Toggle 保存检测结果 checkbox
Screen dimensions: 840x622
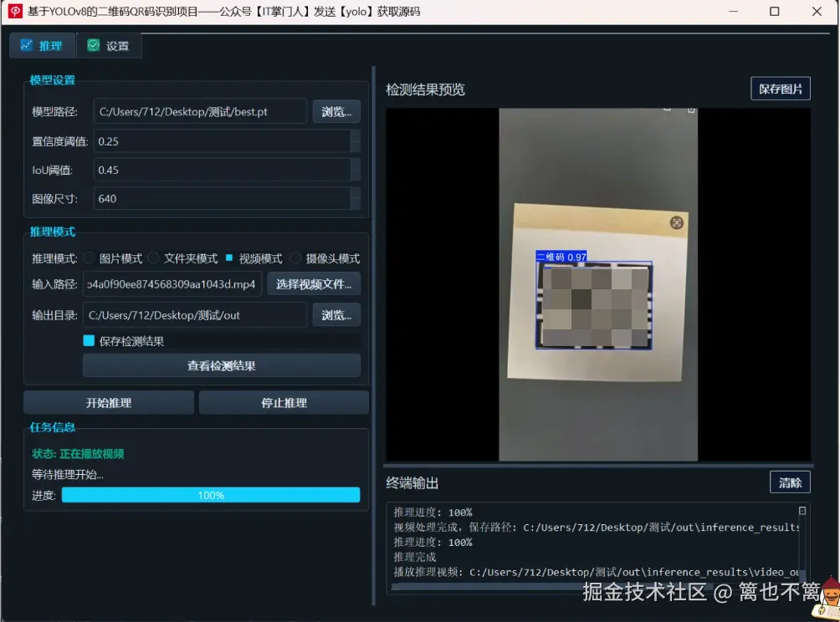click(89, 340)
